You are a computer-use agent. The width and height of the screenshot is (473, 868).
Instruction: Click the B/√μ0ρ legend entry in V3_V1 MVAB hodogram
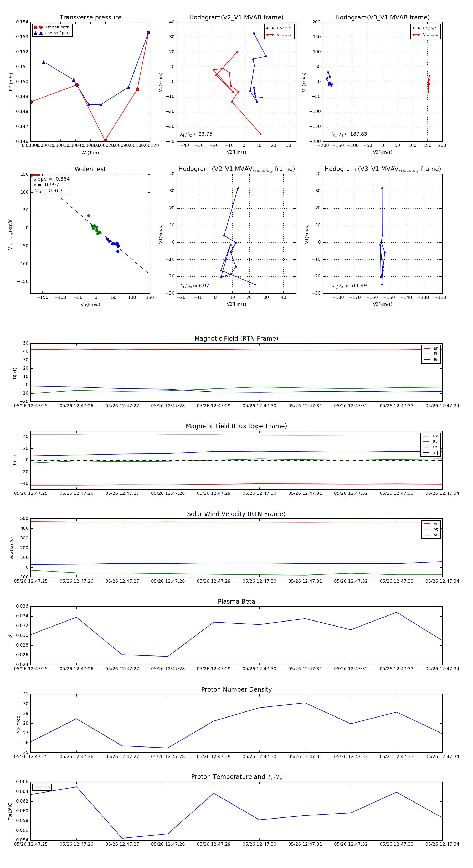coord(425,28)
